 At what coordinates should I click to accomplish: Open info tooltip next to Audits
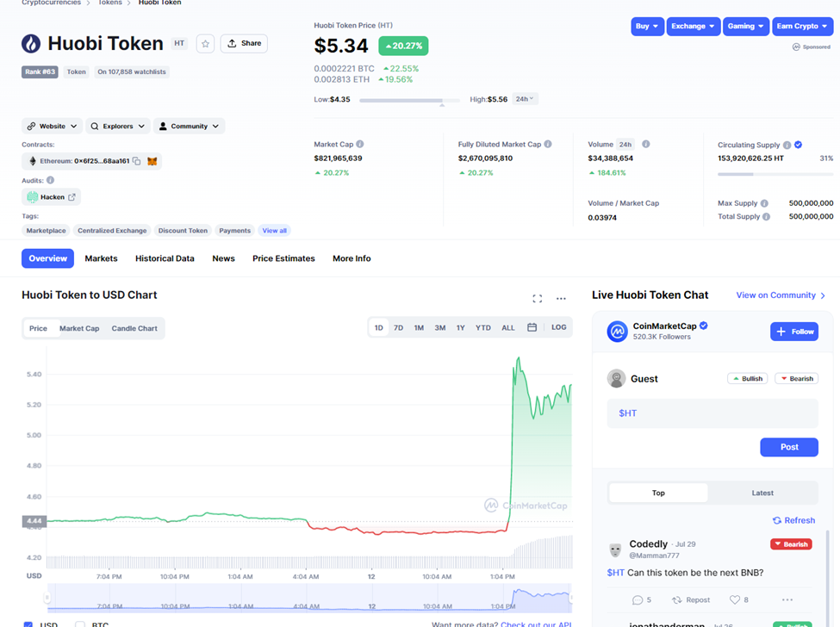(x=50, y=181)
